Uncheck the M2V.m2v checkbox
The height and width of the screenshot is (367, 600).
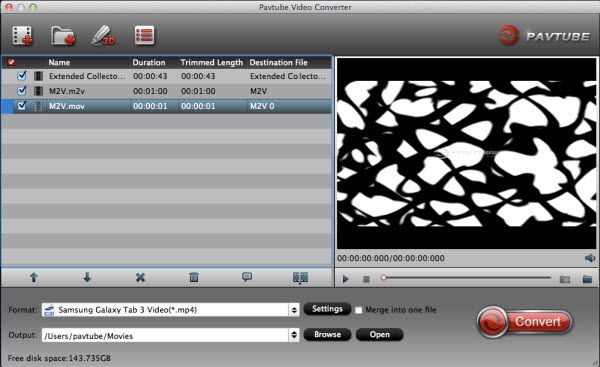(x=22, y=90)
